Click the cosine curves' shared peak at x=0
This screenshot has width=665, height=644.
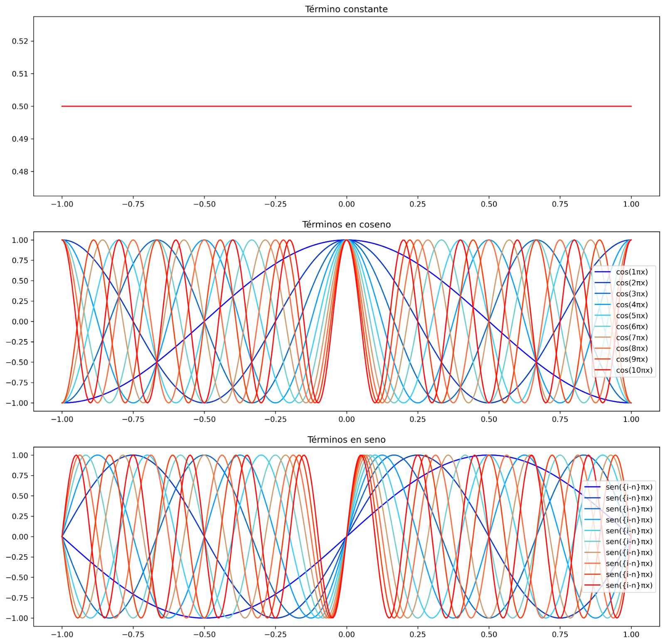coord(346,240)
